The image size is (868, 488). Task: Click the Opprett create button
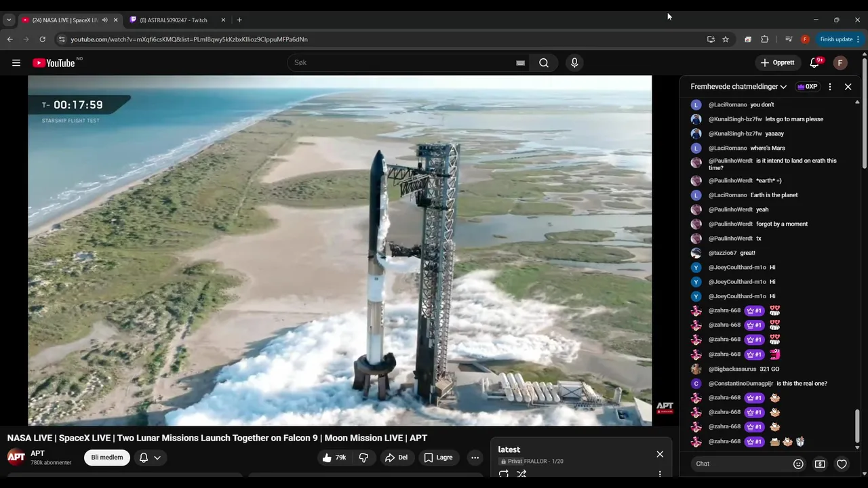[x=777, y=63]
